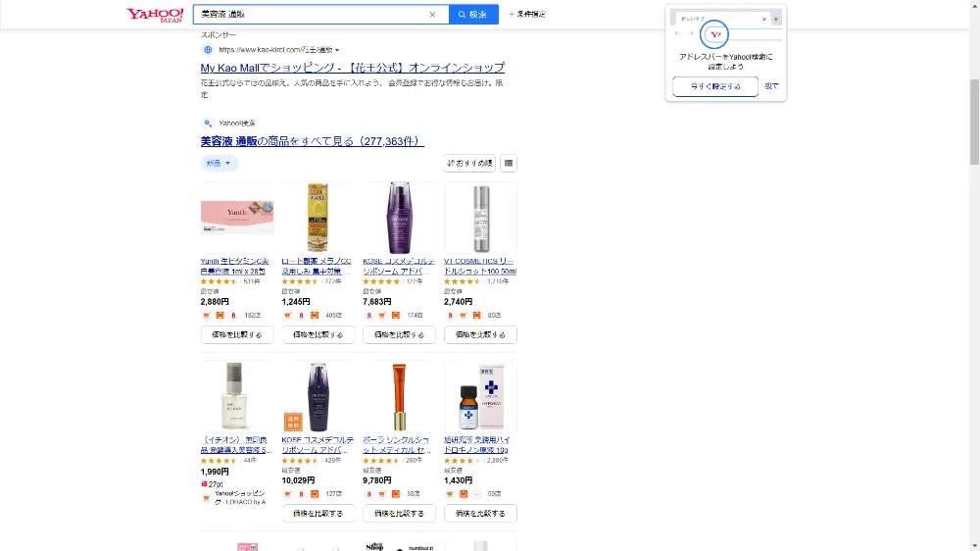Viewport: 980px width, 551px height.
Task: Open the KOSE コスメデコルテ 7,683円 product link
Action: pyautogui.click(x=399, y=266)
